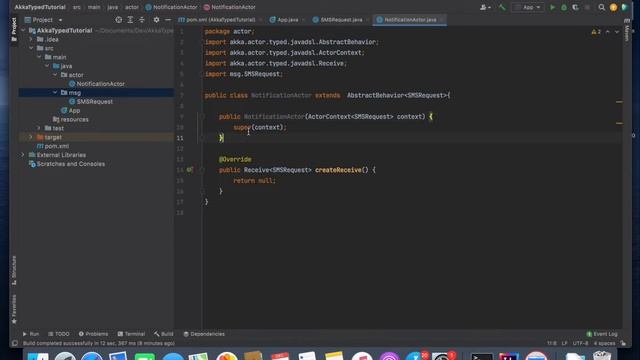Screen dimensions: 640x360
Task: Expand External Libraries node
Action: pos(23,155)
